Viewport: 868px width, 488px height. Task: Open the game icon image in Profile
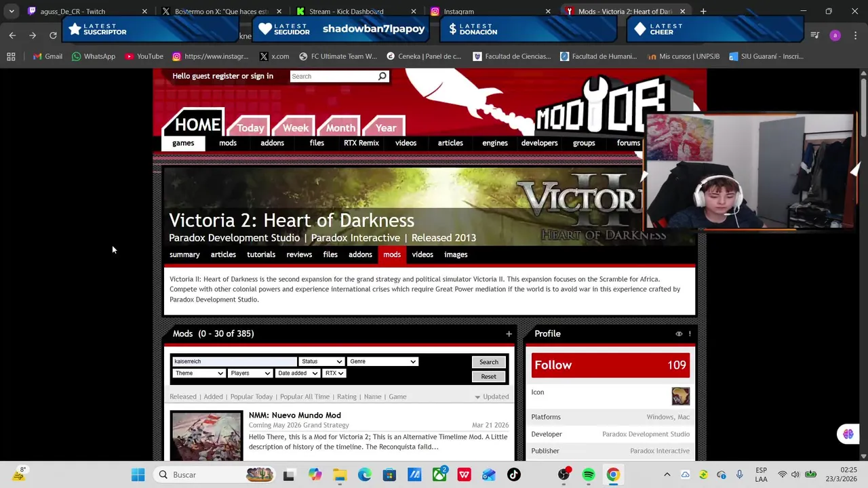(680, 396)
